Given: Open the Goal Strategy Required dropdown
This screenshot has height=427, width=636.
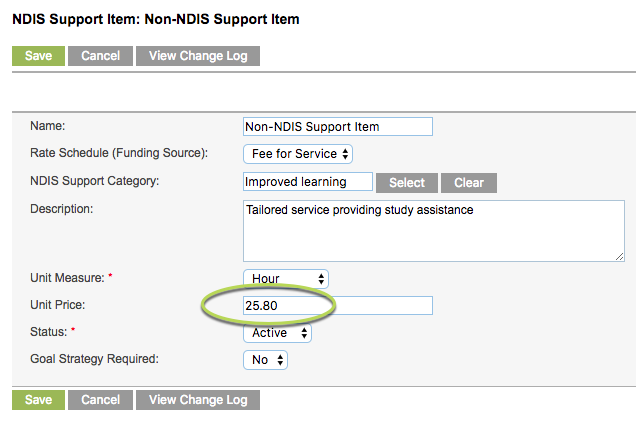Looking at the screenshot, I should 265,360.
